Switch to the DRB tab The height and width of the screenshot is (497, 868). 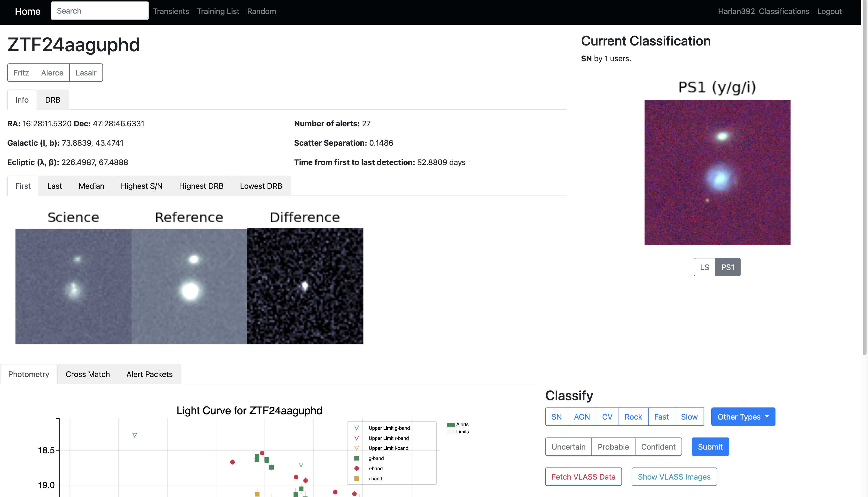click(x=53, y=100)
